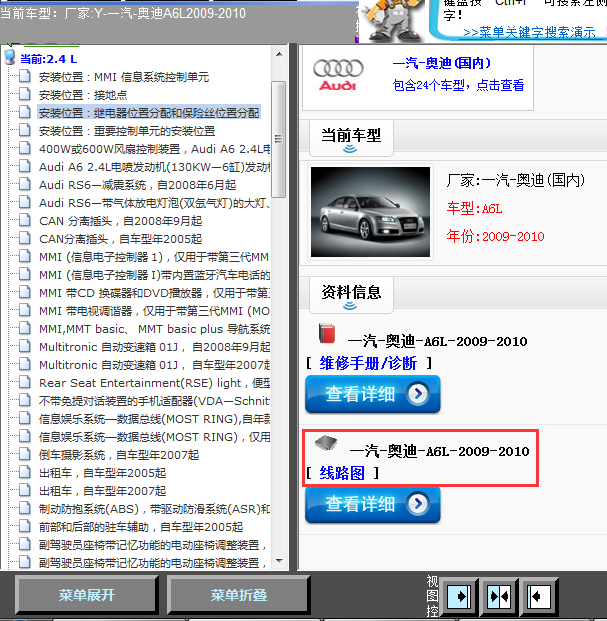Select the 当前:2.4 L tree root
The height and width of the screenshot is (621, 607).
[x=49, y=59]
